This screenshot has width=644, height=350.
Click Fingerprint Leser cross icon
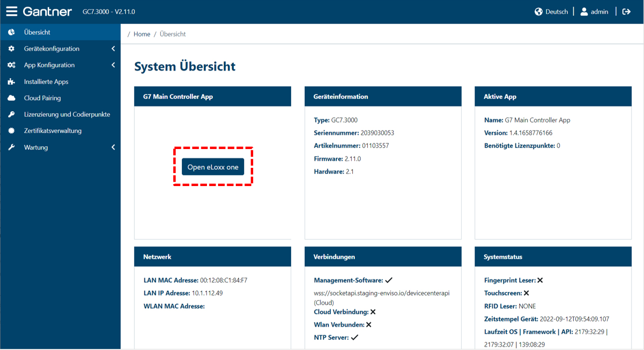pos(540,280)
